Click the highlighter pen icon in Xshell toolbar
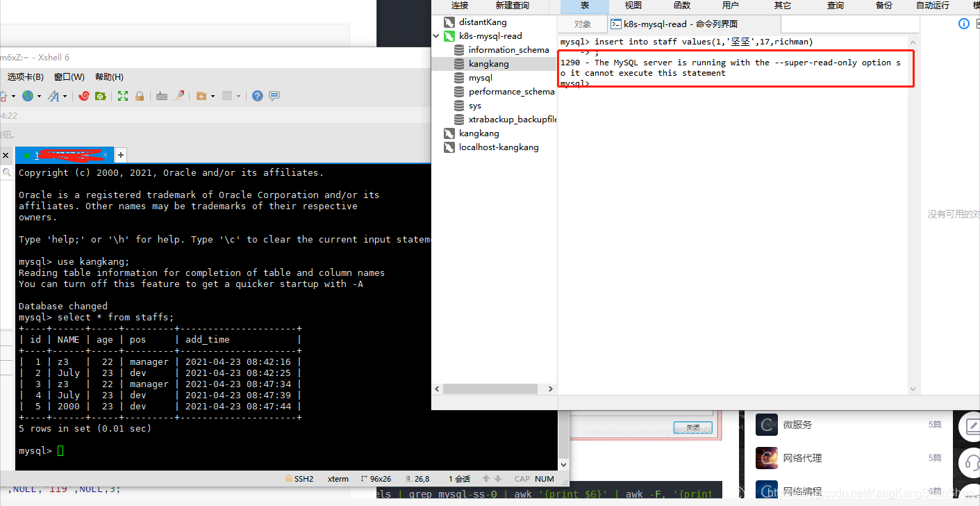This screenshot has width=980, height=506. [x=179, y=96]
